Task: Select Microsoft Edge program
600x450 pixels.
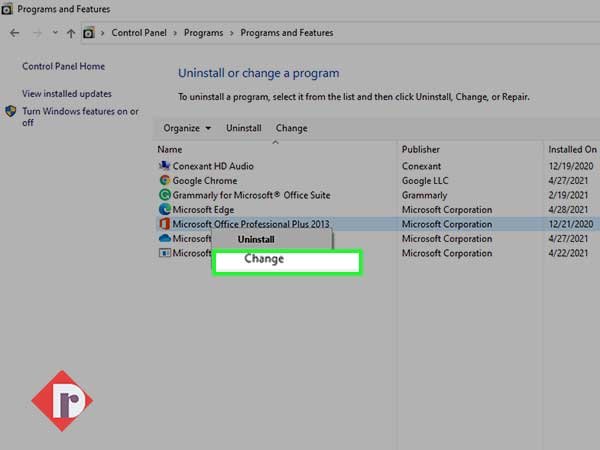Action: pos(203,210)
